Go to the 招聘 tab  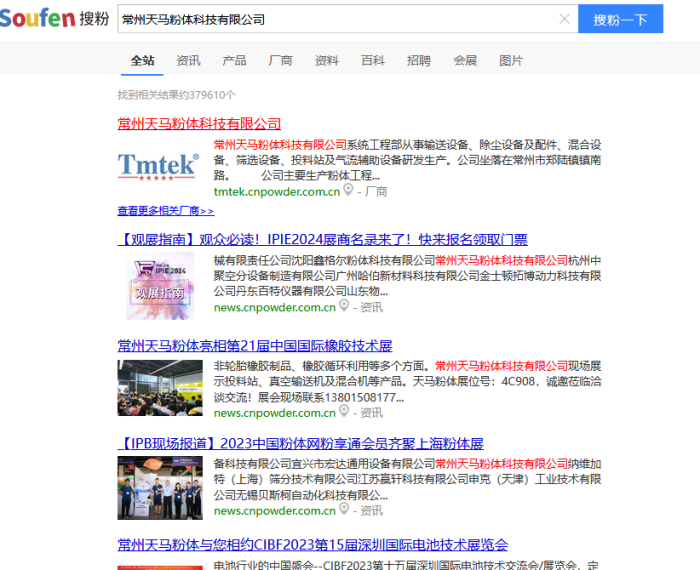point(419,61)
